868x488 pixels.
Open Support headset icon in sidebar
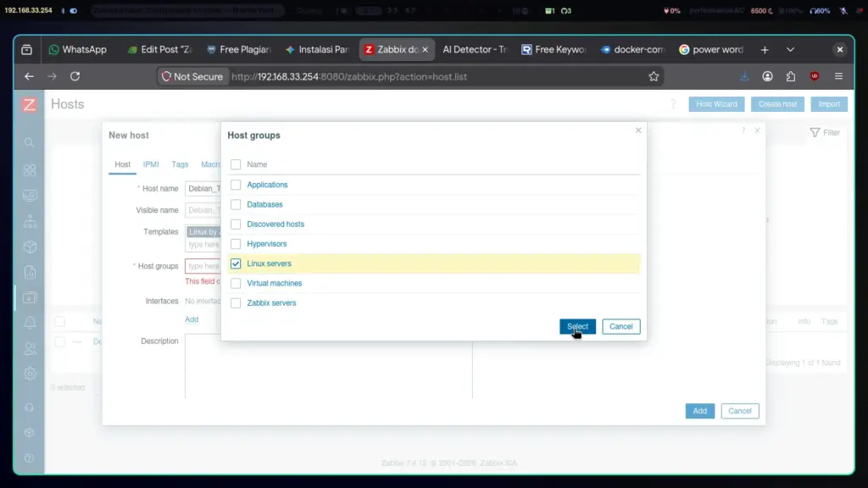pyautogui.click(x=30, y=408)
